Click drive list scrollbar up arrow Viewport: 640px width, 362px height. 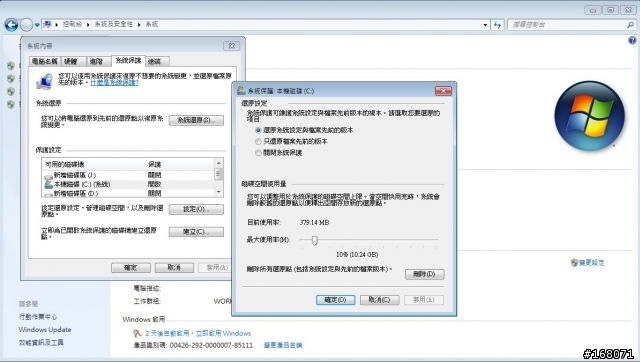click(219, 163)
